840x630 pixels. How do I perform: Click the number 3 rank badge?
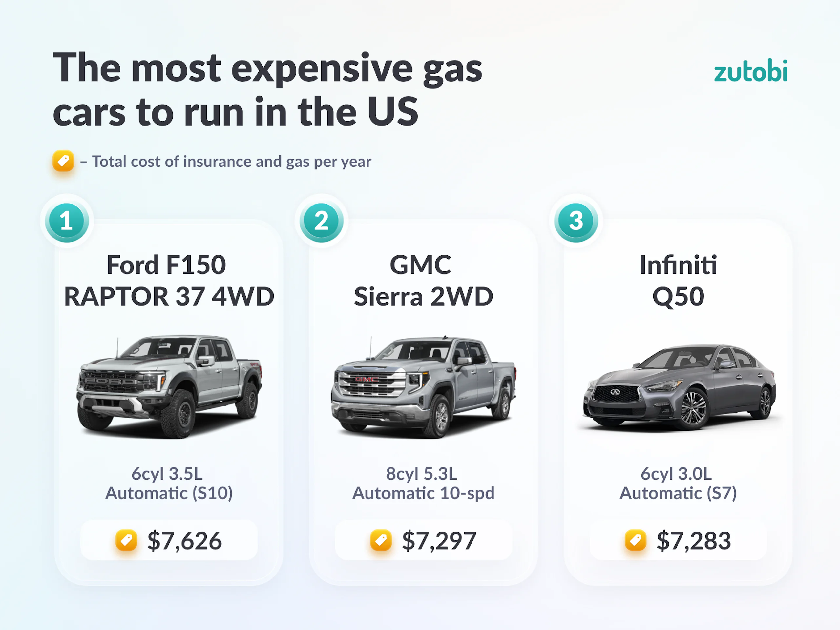576,222
